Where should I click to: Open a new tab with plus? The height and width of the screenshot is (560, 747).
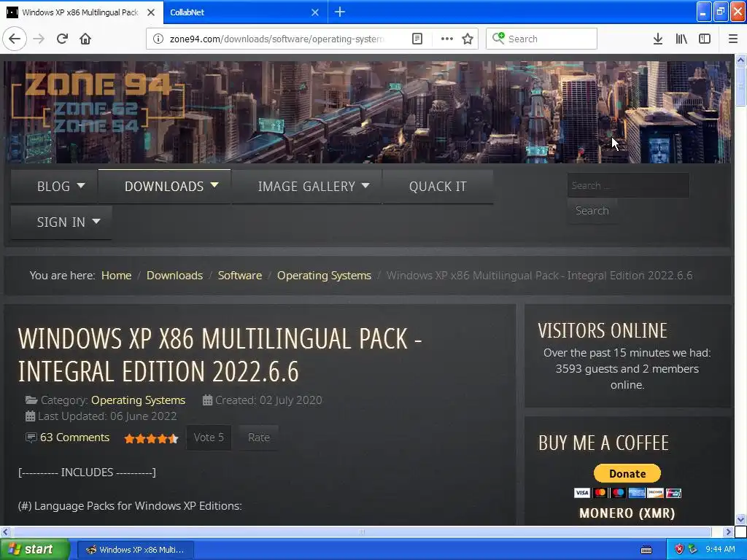click(340, 12)
